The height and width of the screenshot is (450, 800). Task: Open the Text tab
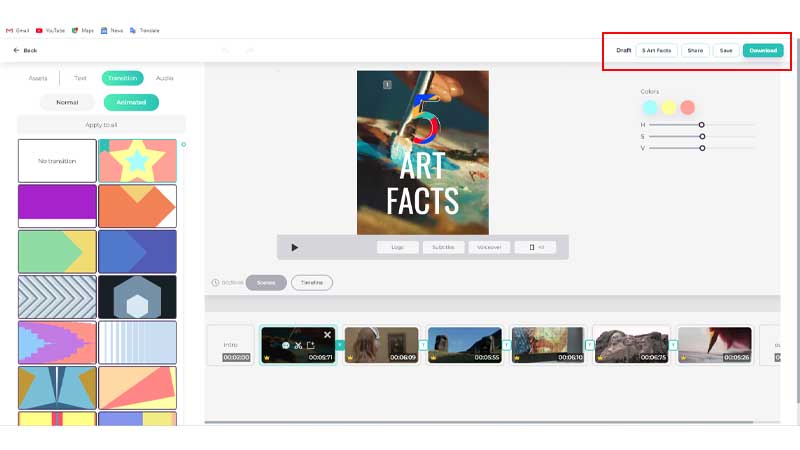[x=80, y=78]
